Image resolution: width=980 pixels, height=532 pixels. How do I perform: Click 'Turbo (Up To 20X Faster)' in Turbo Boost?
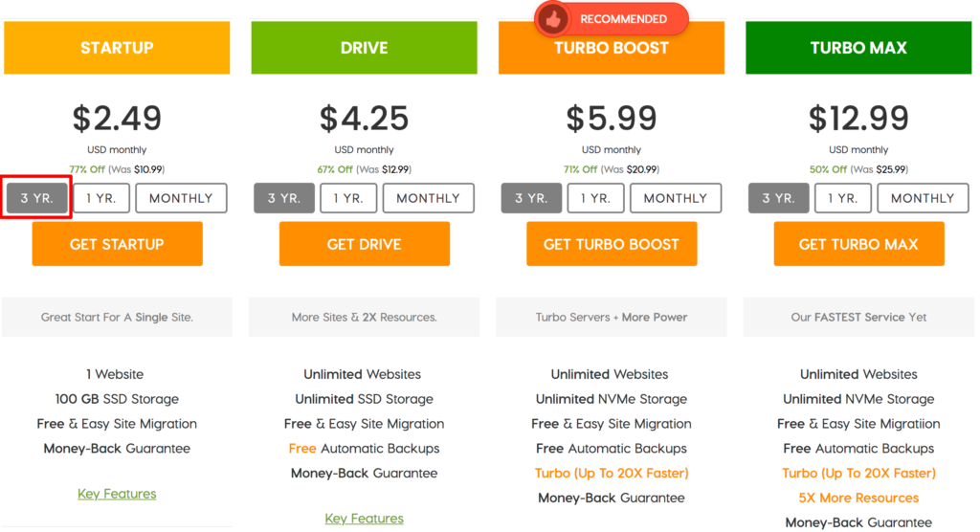612,474
